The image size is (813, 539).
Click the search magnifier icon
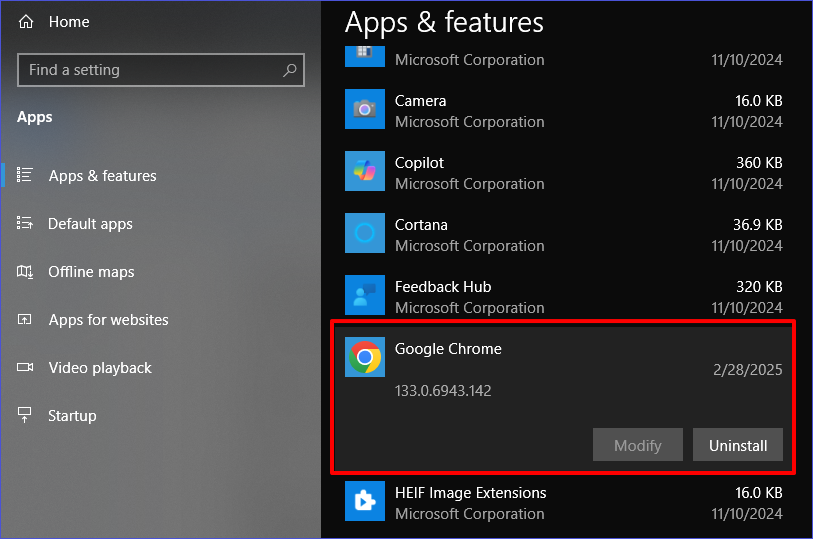pos(289,70)
